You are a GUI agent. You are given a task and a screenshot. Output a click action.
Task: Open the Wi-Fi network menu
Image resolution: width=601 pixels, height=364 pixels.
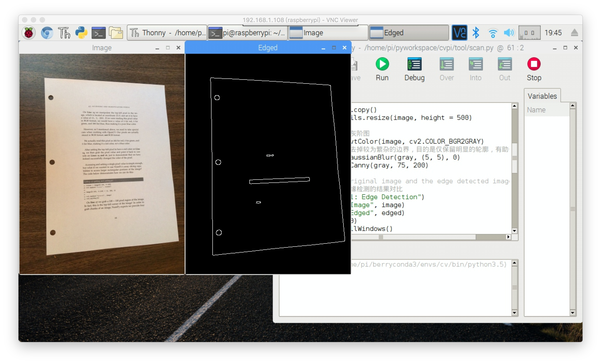(493, 33)
